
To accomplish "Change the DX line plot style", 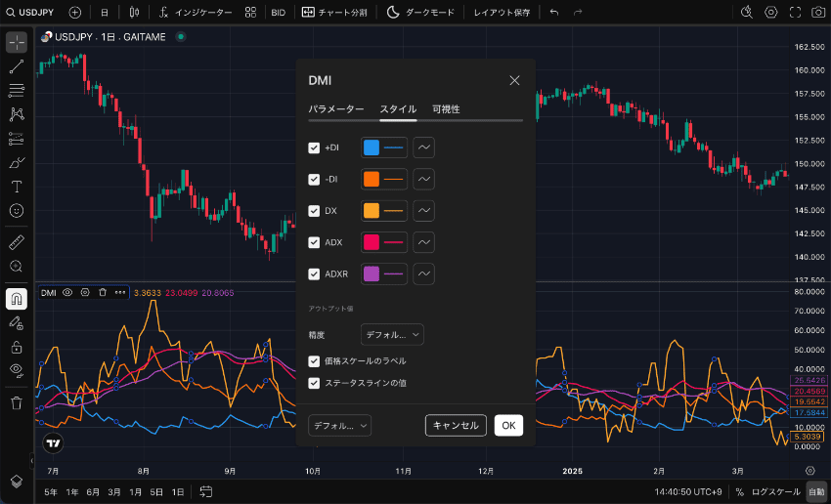I will (424, 211).
